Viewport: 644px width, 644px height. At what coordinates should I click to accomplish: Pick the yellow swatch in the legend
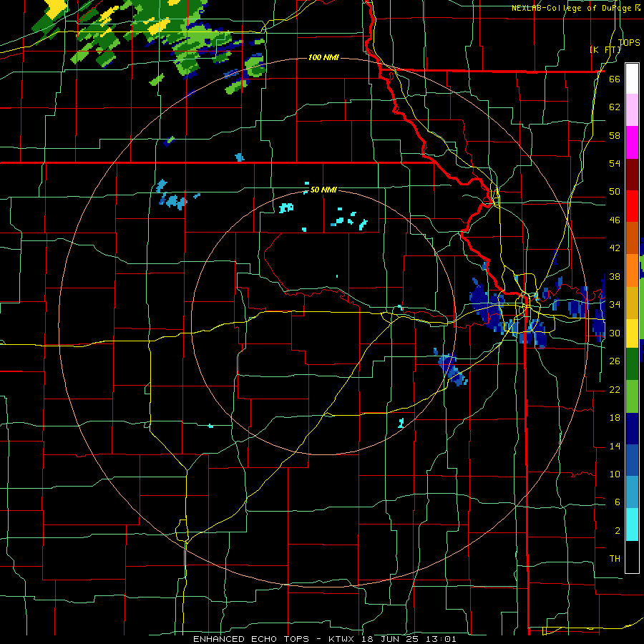point(632,334)
